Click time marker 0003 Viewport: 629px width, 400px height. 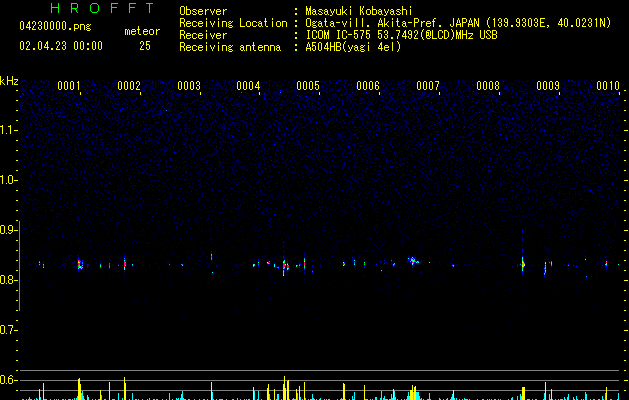point(189,86)
